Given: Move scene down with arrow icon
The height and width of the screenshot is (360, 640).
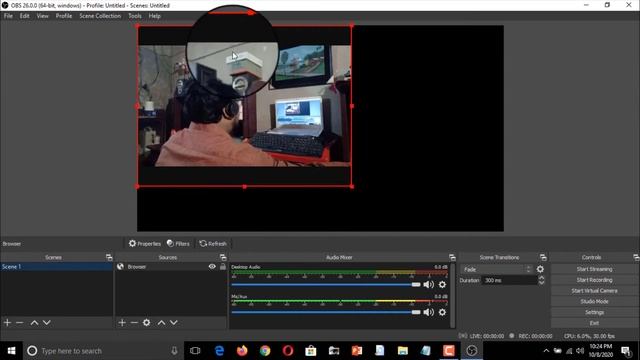Looking at the screenshot, I should [x=47, y=322].
